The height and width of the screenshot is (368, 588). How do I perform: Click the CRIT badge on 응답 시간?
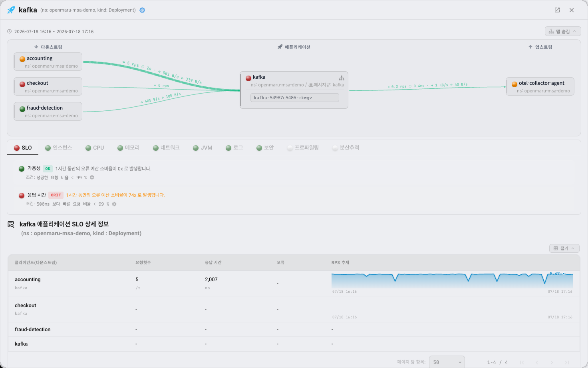56,195
